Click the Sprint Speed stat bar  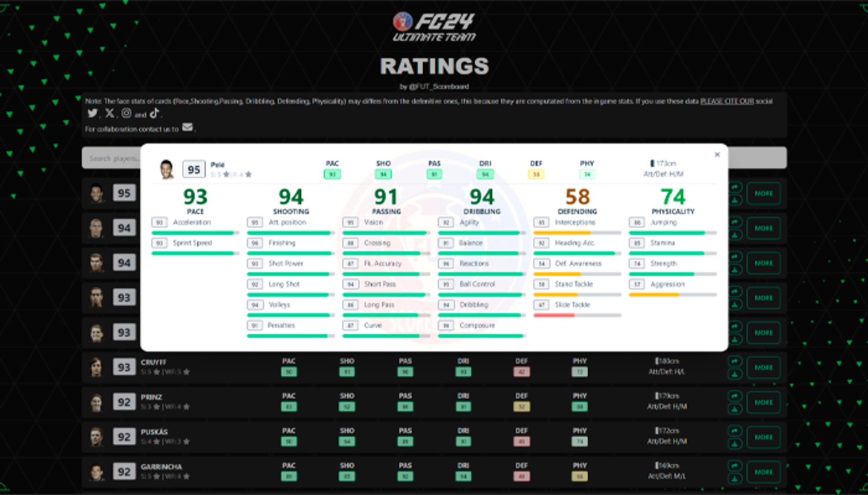click(195, 253)
